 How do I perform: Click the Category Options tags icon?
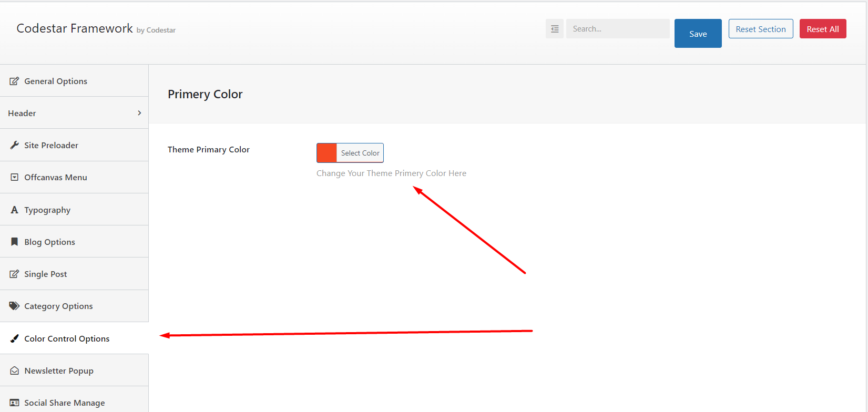click(x=14, y=306)
